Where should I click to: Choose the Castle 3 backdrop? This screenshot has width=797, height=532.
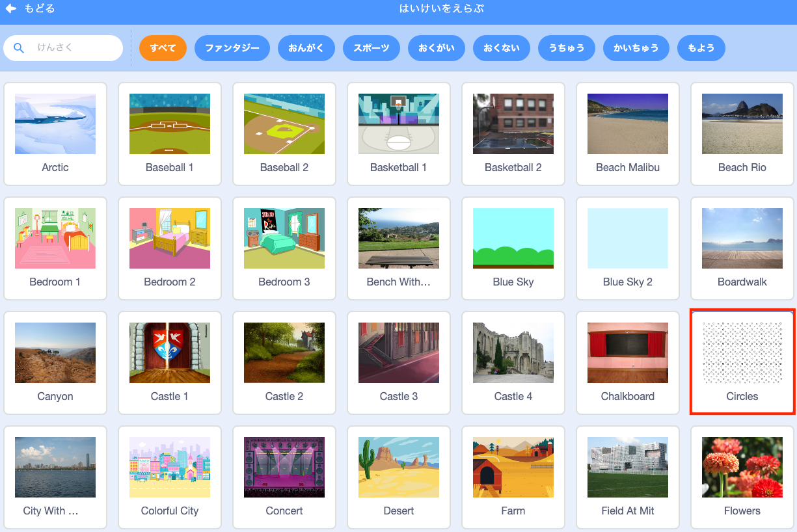pyautogui.click(x=399, y=363)
